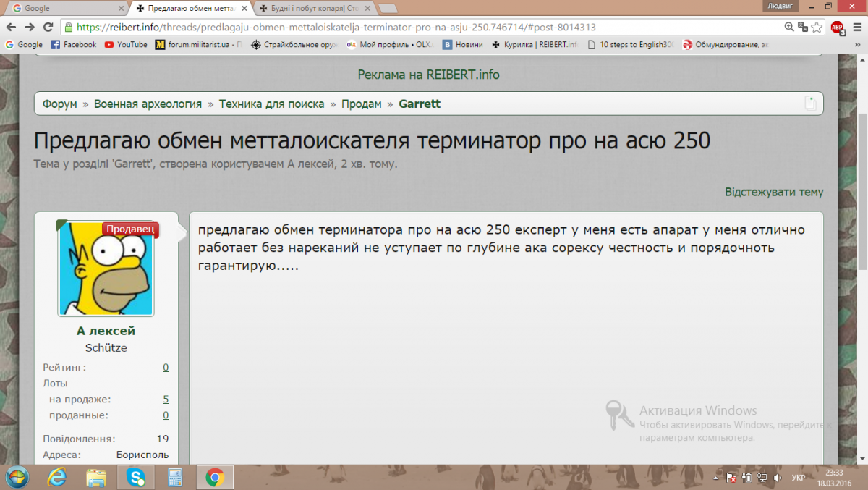
Task: Click the УКР keyboard language indicator
Action: pyautogui.click(x=798, y=478)
